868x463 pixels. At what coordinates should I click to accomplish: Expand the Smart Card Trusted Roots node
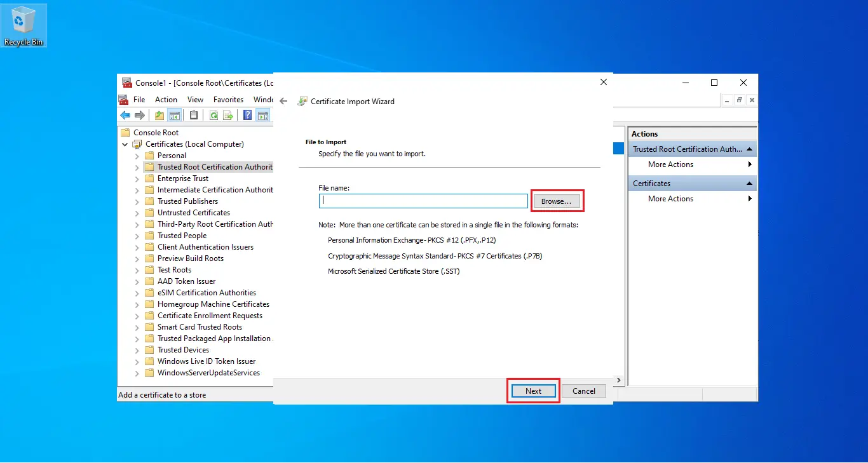pos(137,327)
